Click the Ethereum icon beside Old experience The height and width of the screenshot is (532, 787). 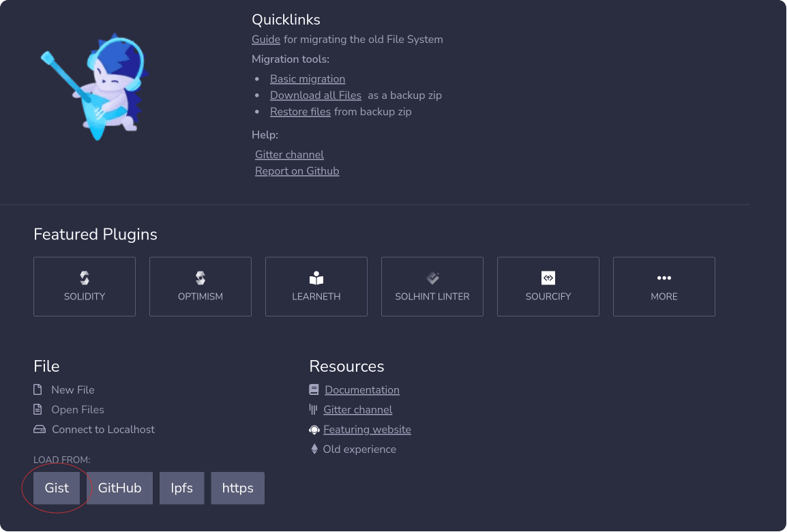pos(314,449)
